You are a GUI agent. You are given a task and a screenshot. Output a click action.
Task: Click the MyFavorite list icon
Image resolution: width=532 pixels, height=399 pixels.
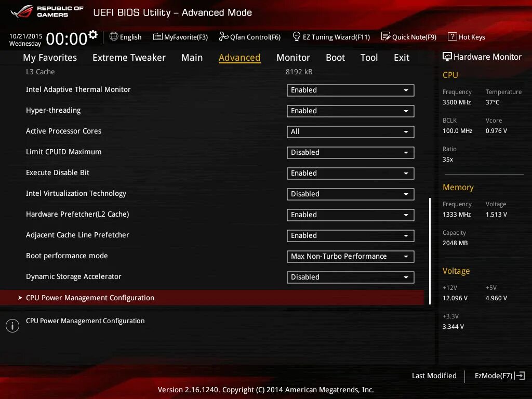pyautogui.click(x=158, y=37)
